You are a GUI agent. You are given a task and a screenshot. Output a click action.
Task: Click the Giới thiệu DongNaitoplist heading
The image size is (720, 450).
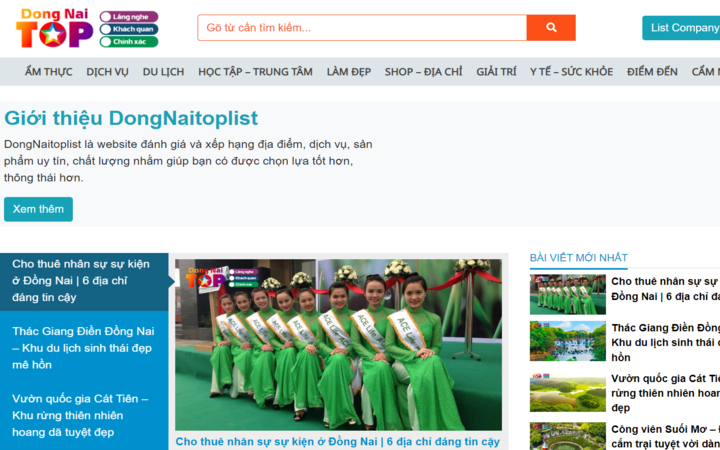131,118
